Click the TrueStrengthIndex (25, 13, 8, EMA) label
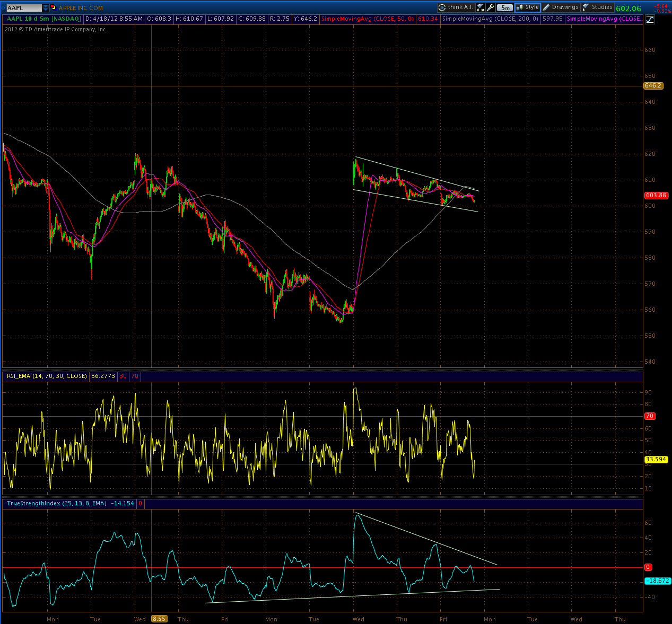The height and width of the screenshot is (624, 672). pos(56,503)
